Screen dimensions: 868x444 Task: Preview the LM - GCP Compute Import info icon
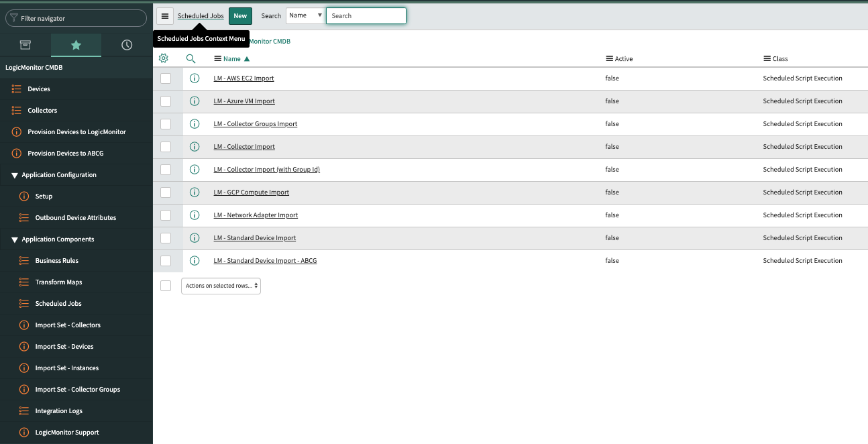[x=195, y=192]
